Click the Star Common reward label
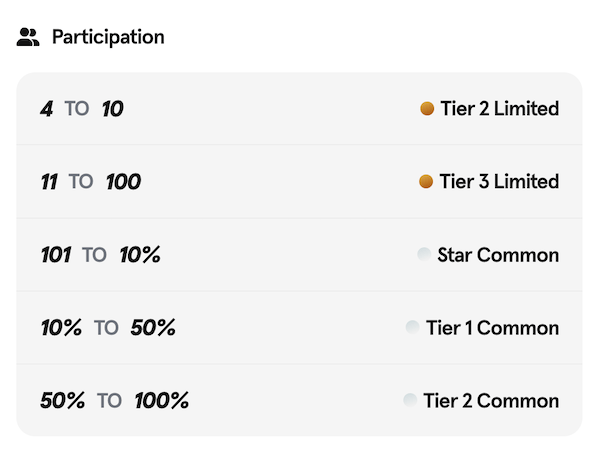The image size is (600, 455). click(498, 254)
